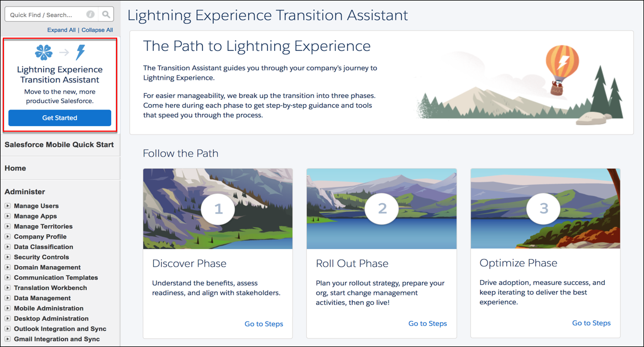Expand the Communication Templates arrow
Viewport: 644px width, 347px height.
point(7,277)
